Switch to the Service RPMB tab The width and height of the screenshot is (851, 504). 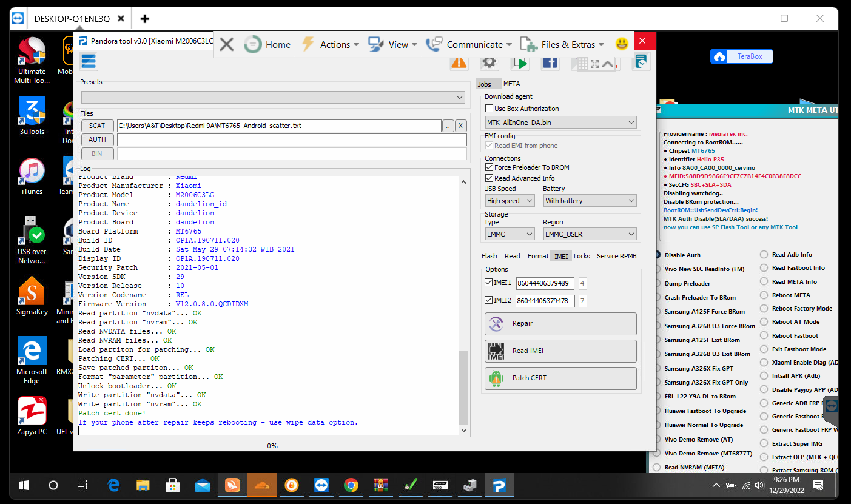pos(616,256)
